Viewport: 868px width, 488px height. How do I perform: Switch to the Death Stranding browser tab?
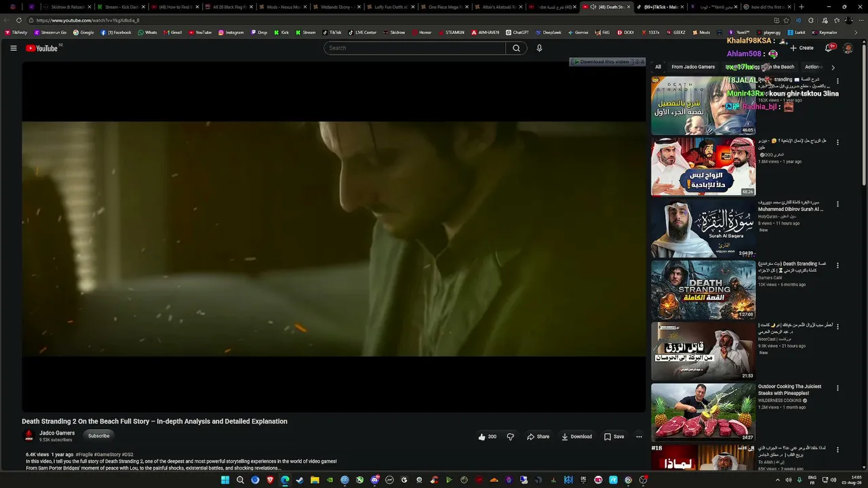608,7
